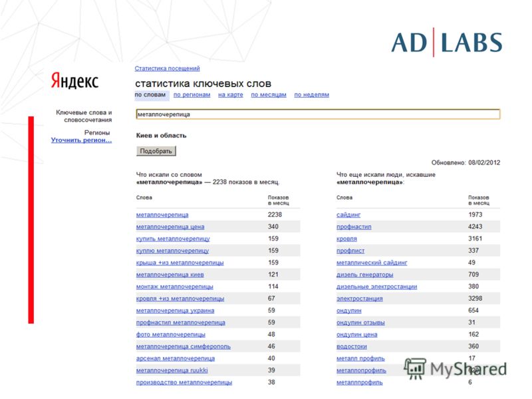Focus the keyword field containing металлочерепица

pos(318,114)
